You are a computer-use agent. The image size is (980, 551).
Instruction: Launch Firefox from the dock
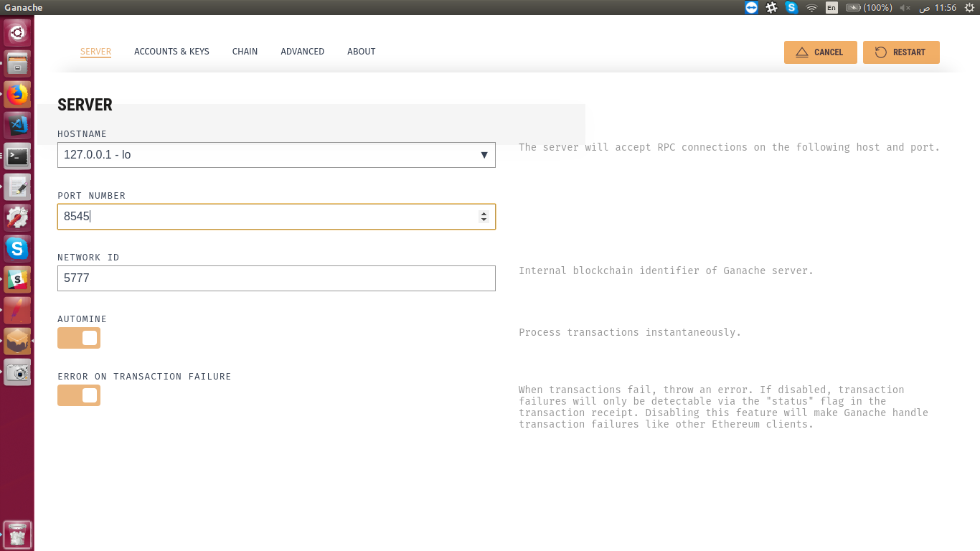click(x=17, y=94)
